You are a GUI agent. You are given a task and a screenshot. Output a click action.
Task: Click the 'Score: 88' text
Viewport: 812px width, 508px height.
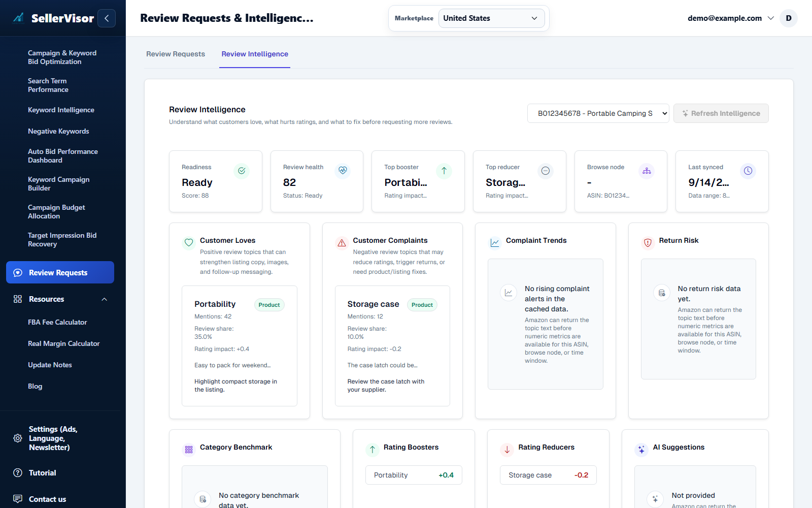click(195, 196)
